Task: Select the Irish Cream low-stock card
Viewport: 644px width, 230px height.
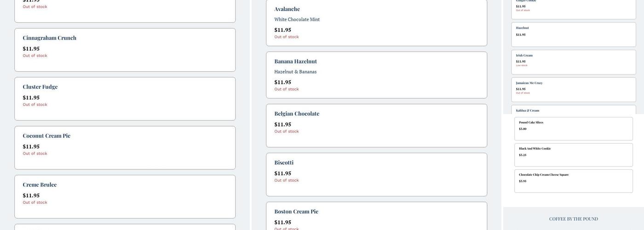Action: click(x=573, y=62)
